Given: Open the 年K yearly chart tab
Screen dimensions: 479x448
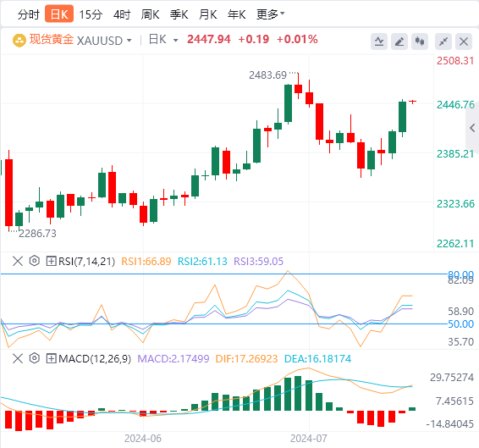Looking at the screenshot, I should click(x=236, y=14).
